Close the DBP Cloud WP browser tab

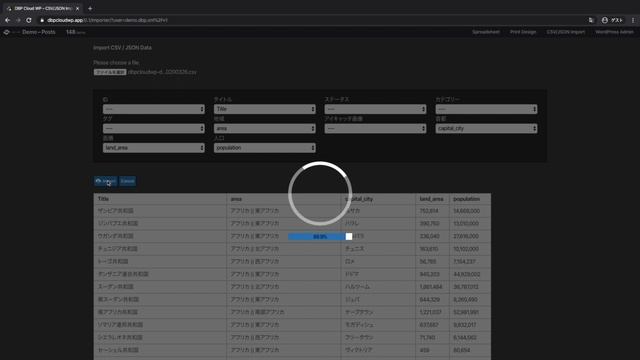[78, 8]
